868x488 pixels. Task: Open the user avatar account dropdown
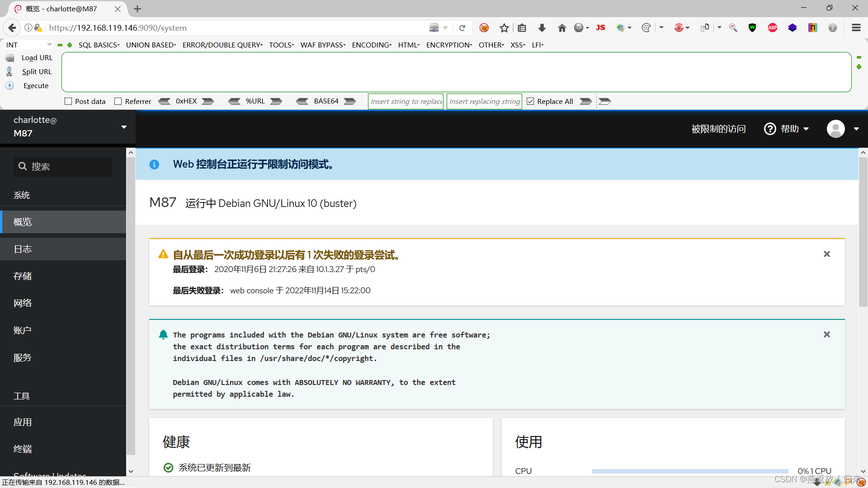point(843,129)
